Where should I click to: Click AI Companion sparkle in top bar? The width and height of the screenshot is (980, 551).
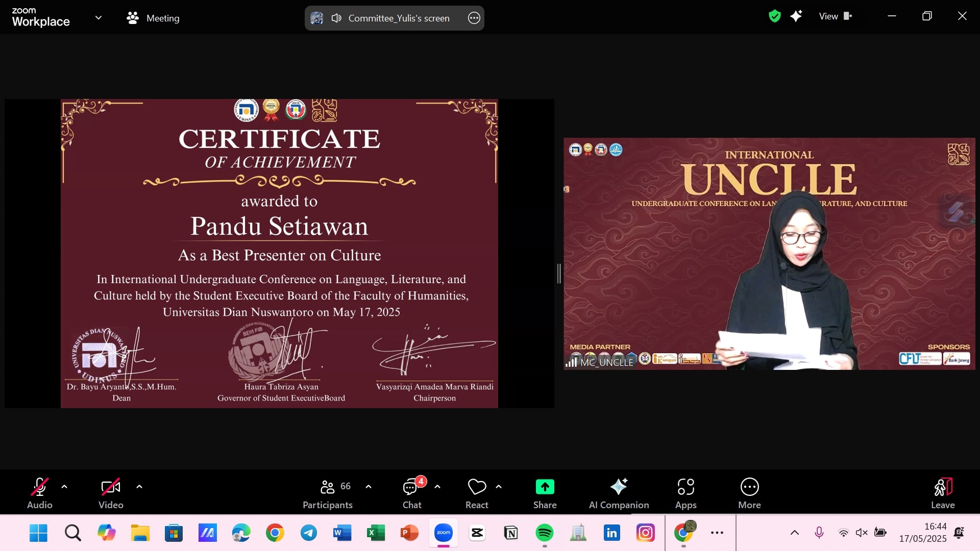pos(796,16)
